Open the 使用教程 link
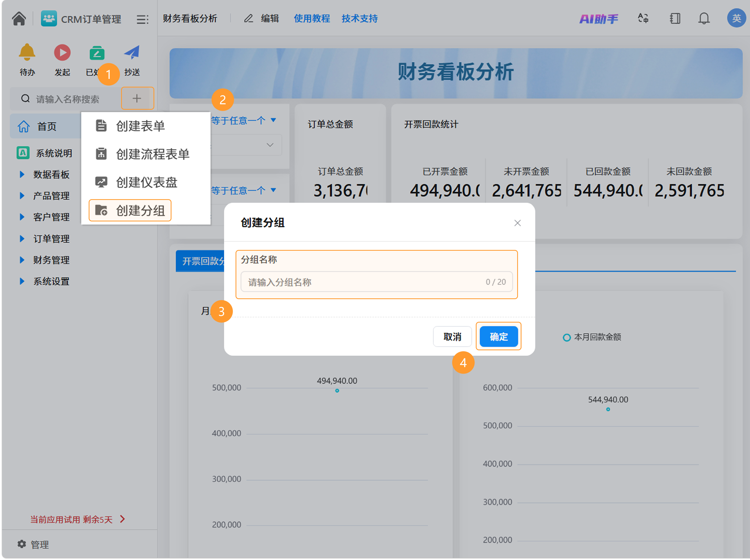The width and height of the screenshot is (750, 560). pyautogui.click(x=312, y=18)
